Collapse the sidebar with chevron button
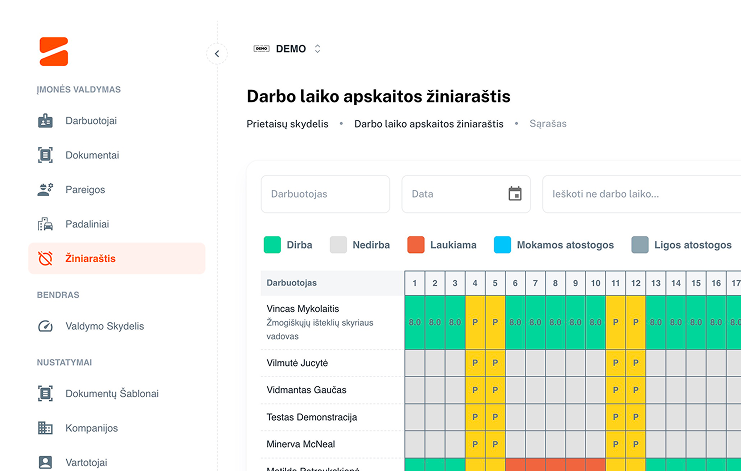The width and height of the screenshot is (741, 471). click(217, 54)
